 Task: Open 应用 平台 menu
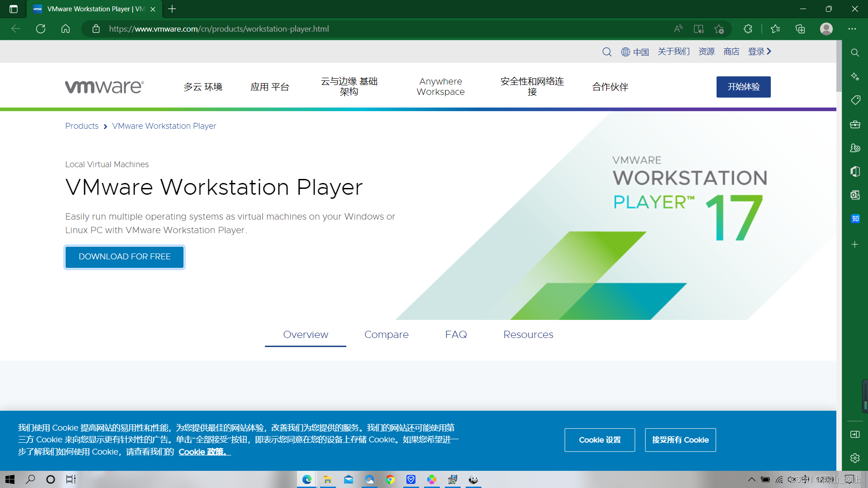click(x=270, y=87)
